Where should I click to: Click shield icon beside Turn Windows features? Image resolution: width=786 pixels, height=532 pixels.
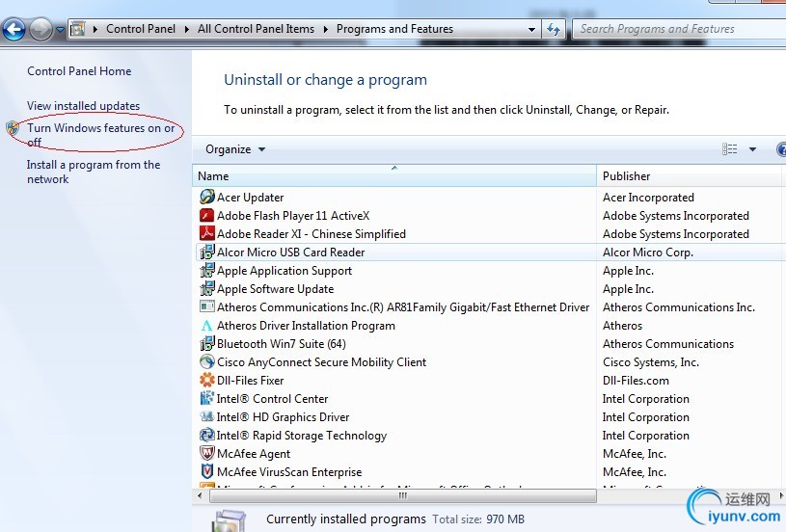tap(14, 128)
